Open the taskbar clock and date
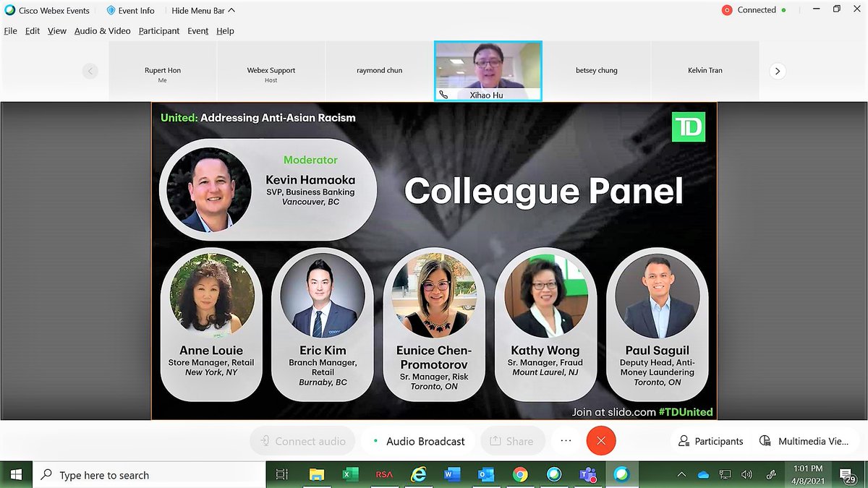Viewport: 868px width, 488px height. pyautogui.click(x=808, y=475)
